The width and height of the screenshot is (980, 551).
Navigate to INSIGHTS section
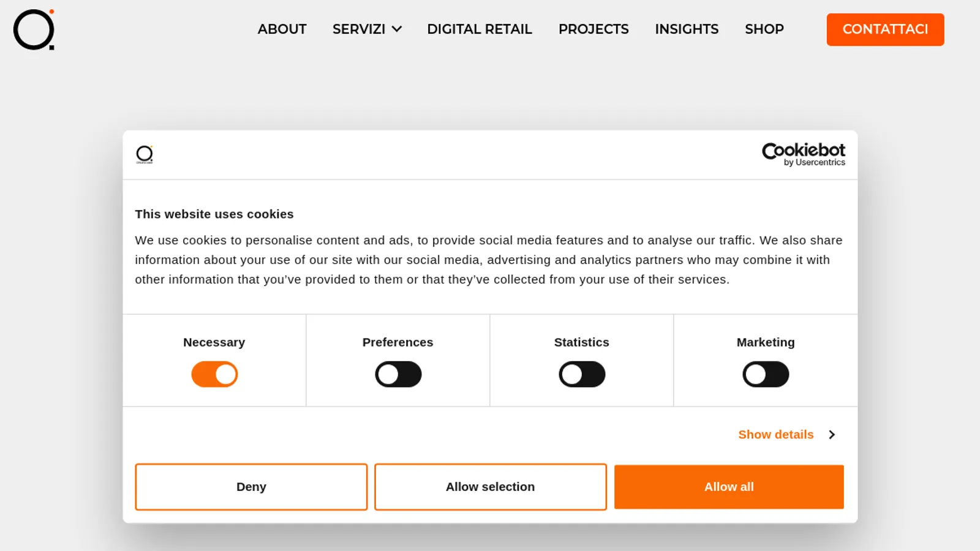687,29
